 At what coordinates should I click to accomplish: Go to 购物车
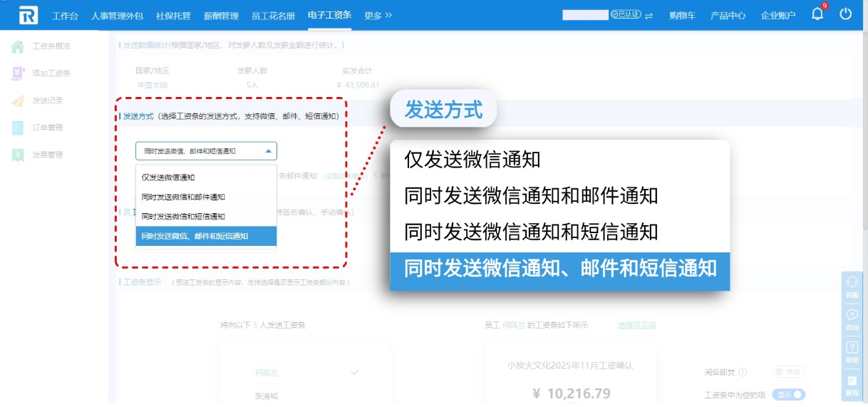click(682, 16)
